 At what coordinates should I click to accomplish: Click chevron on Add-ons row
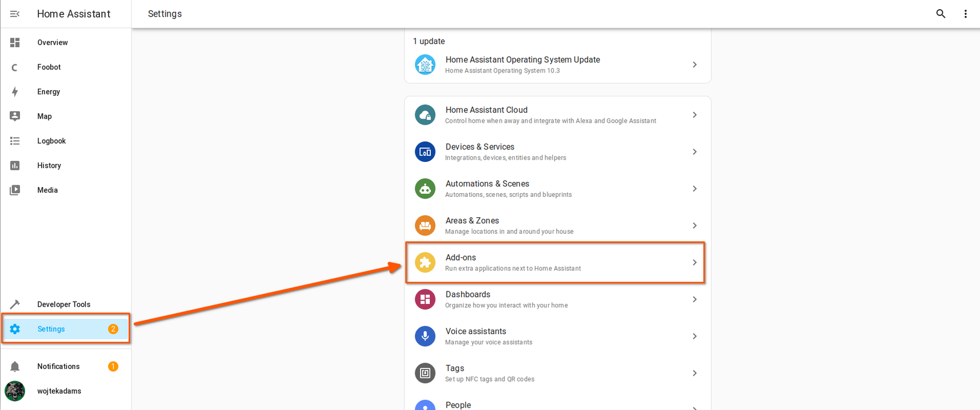tap(695, 263)
